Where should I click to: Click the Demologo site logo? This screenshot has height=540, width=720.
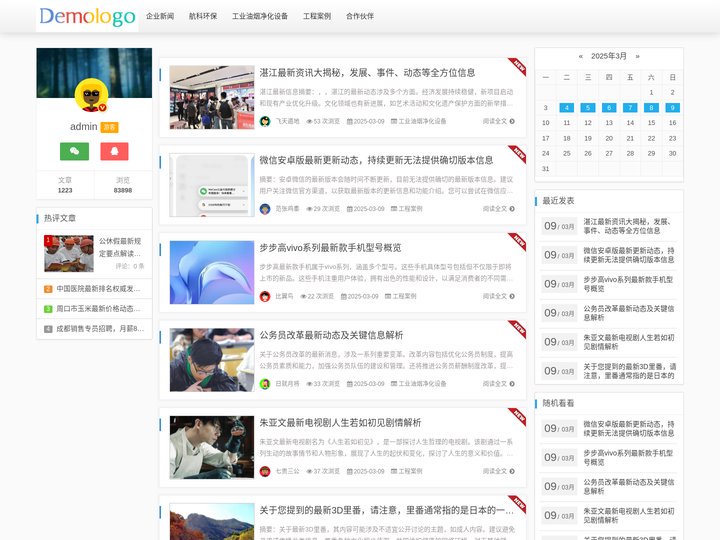point(87,17)
